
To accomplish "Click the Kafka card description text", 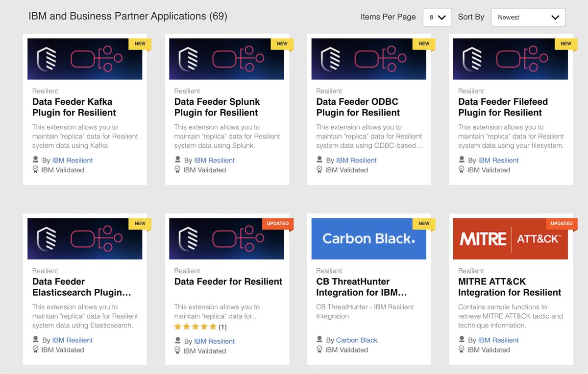I will (x=85, y=136).
